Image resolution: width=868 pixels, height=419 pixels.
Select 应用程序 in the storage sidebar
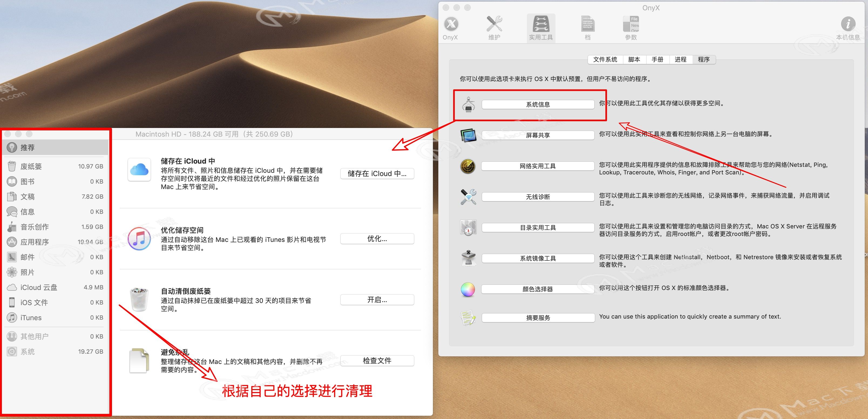55,242
